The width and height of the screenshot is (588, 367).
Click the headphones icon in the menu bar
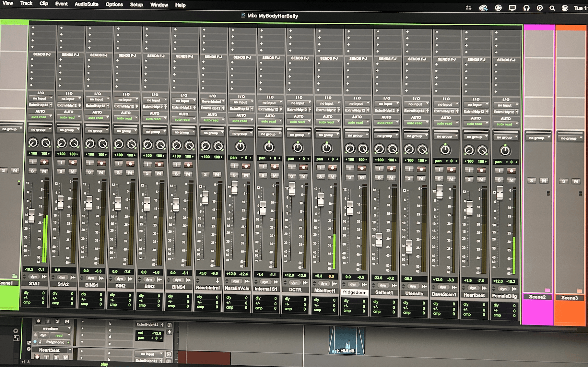(x=526, y=8)
